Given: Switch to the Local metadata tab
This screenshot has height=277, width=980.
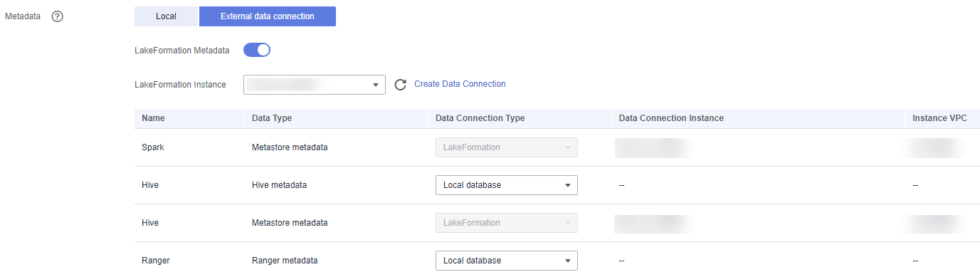Looking at the screenshot, I should (166, 16).
